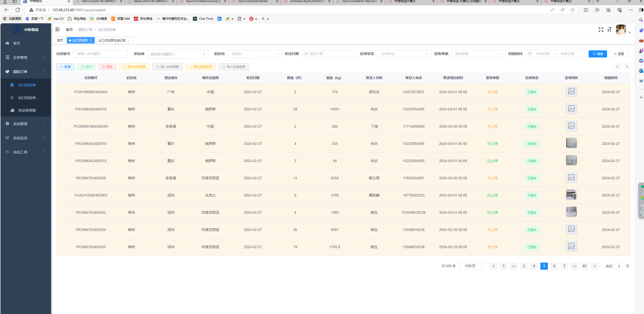View signed receipt thumbnail for PIDS86702402042
This screenshot has height=314, width=644.
coord(571,212)
